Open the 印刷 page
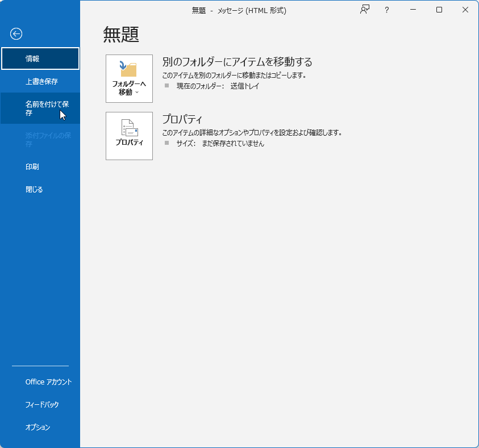Screen dimensions: 479x448 pos(40,166)
